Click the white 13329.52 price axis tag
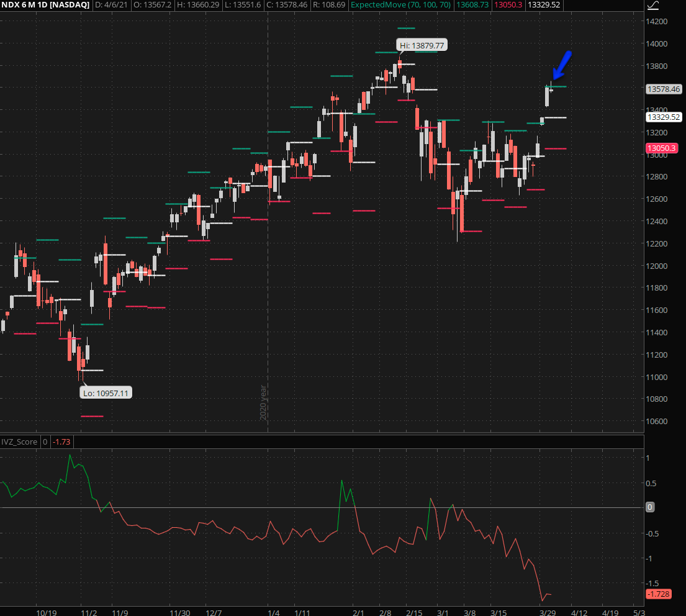 point(664,117)
